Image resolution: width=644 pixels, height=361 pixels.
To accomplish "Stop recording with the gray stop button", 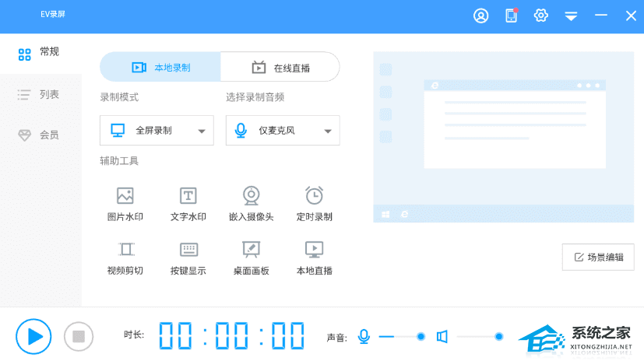I will click(79, 337).
